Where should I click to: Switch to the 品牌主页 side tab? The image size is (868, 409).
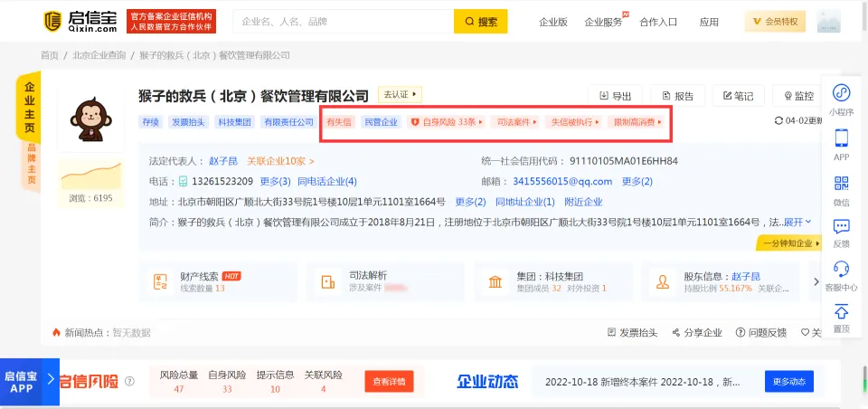coord(32,165)
